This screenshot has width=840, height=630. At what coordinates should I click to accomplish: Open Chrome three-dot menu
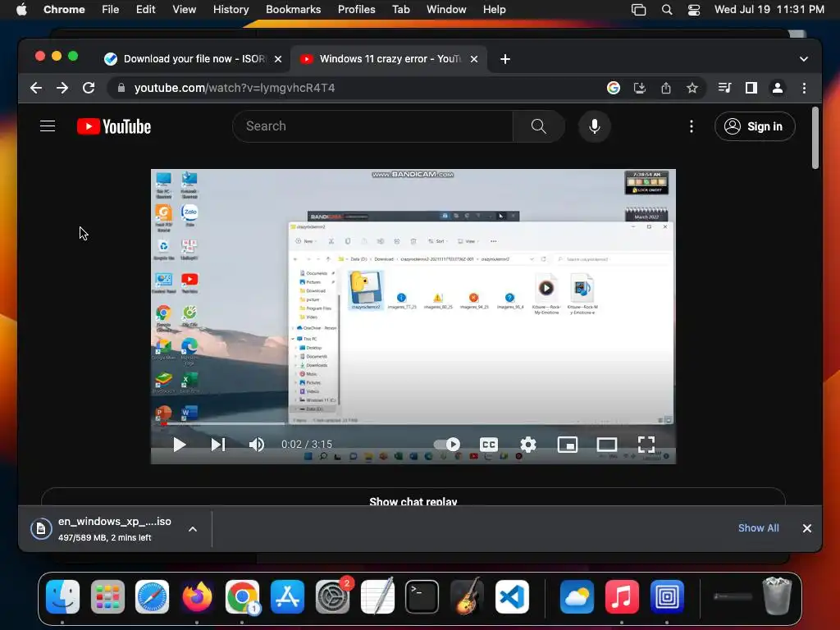coord(804,88)
